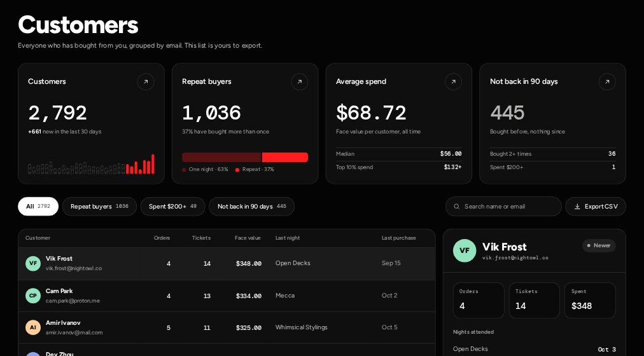The height and width of the screenshot is (356, 644).
Task: Click the Open Decks last night cell
Action: [293, 263]
